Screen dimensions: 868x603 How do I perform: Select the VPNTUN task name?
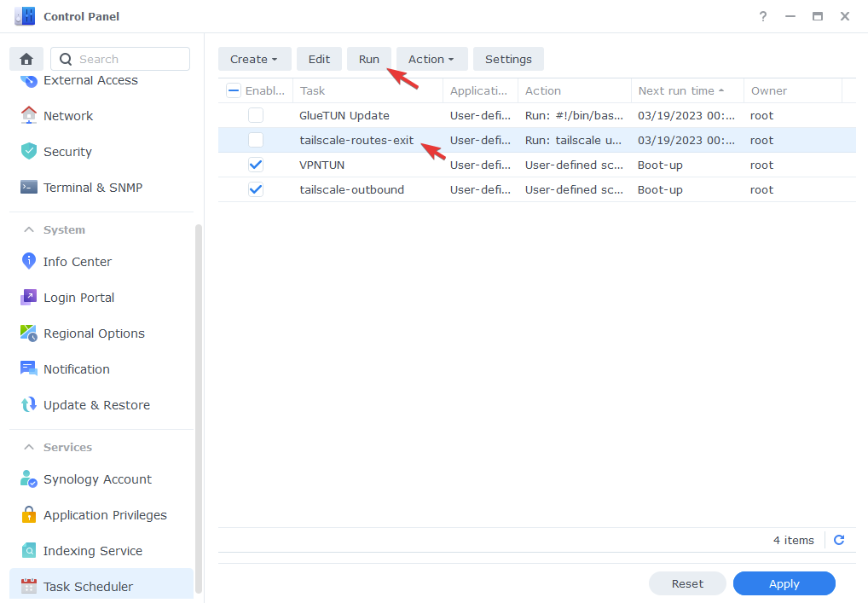(x=321, y=165)
